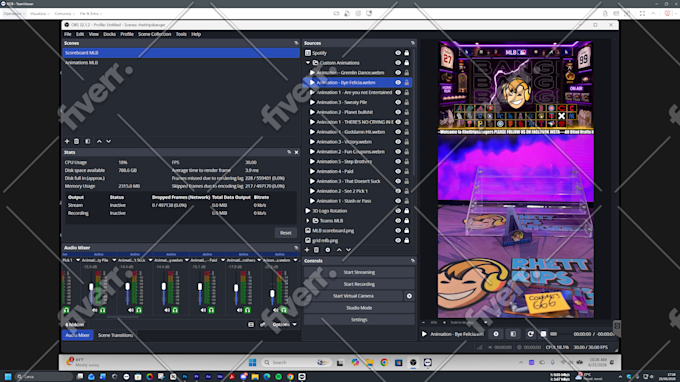
Task: Mute the Animati...ty Pile audio channel
Action: [x=95, y=310]
